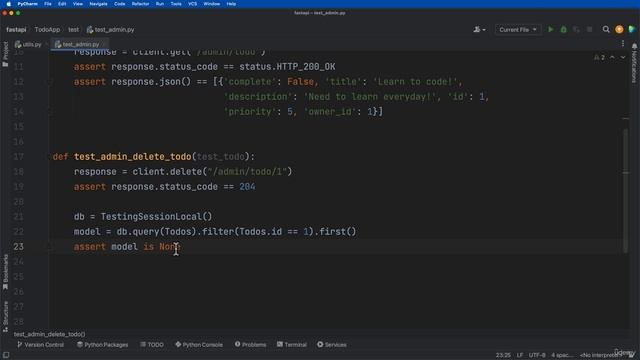Click the 4 spaces indent setting
The width and height of the screenshot is (640, 360).
(562, 355)
